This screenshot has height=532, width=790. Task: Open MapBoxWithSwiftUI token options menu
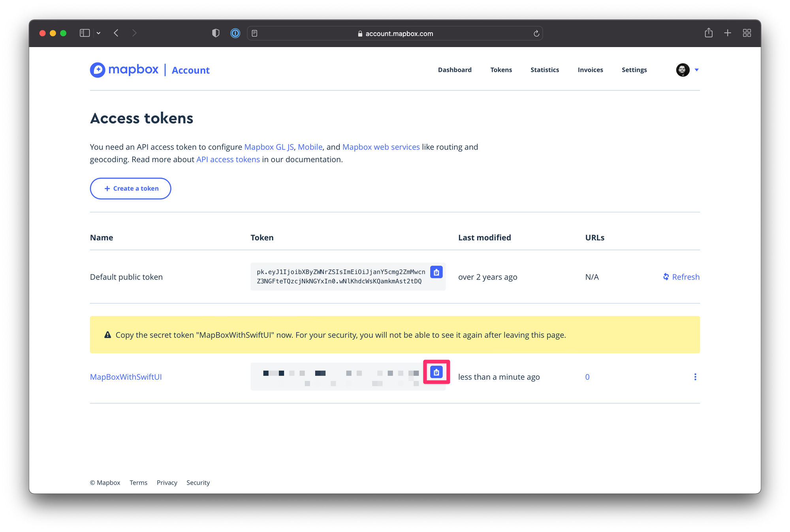coord(695,377)
